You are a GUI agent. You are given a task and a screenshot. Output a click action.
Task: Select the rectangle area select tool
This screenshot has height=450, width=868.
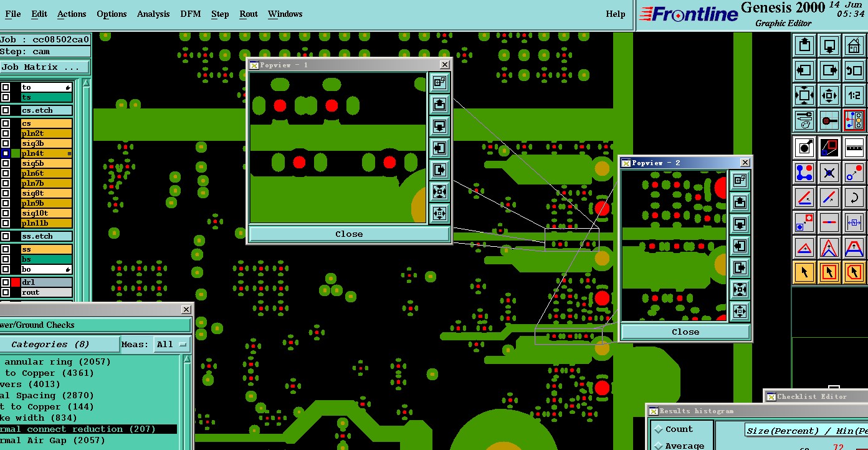pos(829,272)
